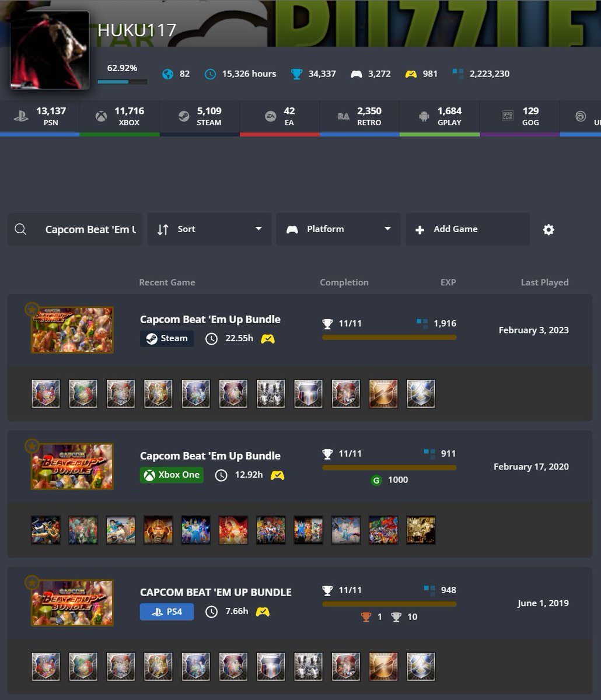
Task: Click the last PS4 trophy badge
Action: (421, 667)
